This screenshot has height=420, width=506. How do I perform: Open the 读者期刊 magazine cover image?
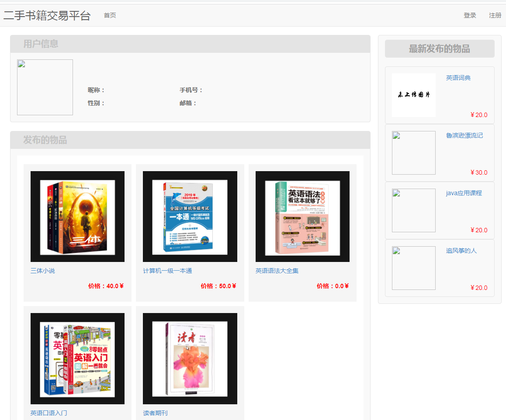tap(190, 358)
